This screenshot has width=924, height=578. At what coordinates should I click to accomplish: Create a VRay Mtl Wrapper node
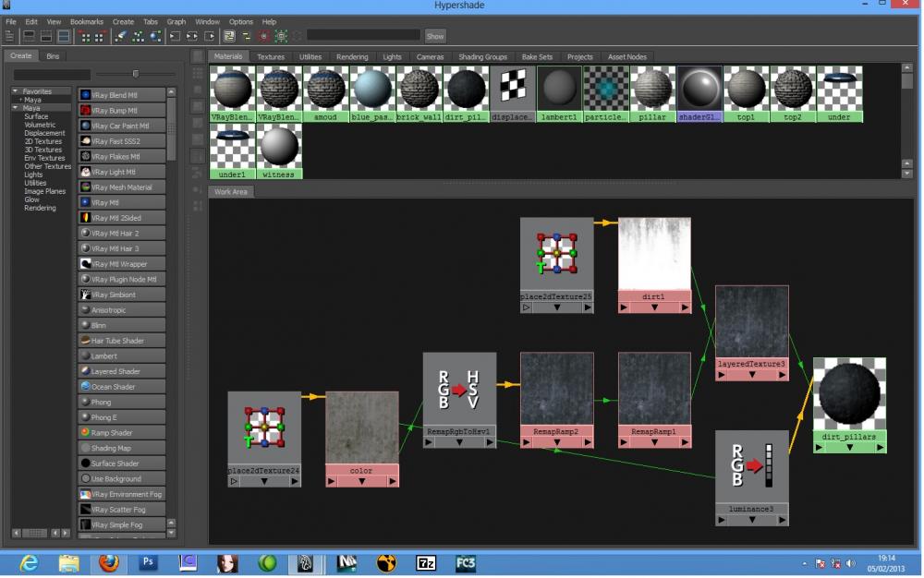point(121,264)
